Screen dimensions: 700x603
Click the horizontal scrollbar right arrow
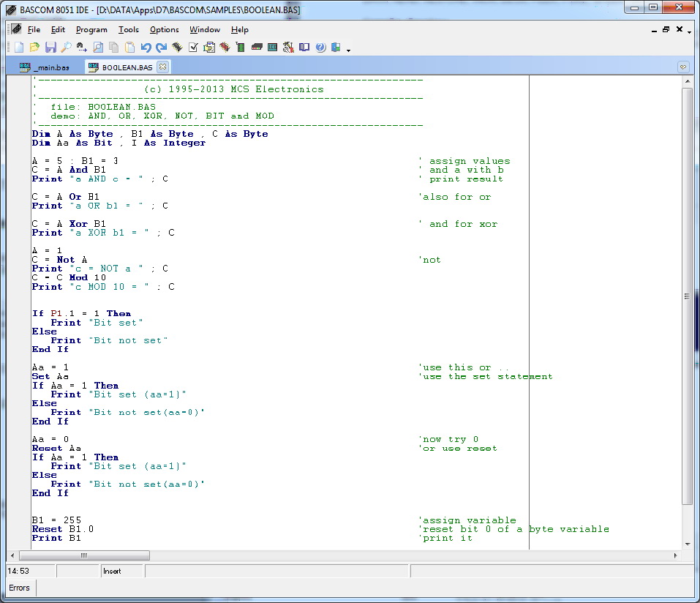[x=675, y=555]
